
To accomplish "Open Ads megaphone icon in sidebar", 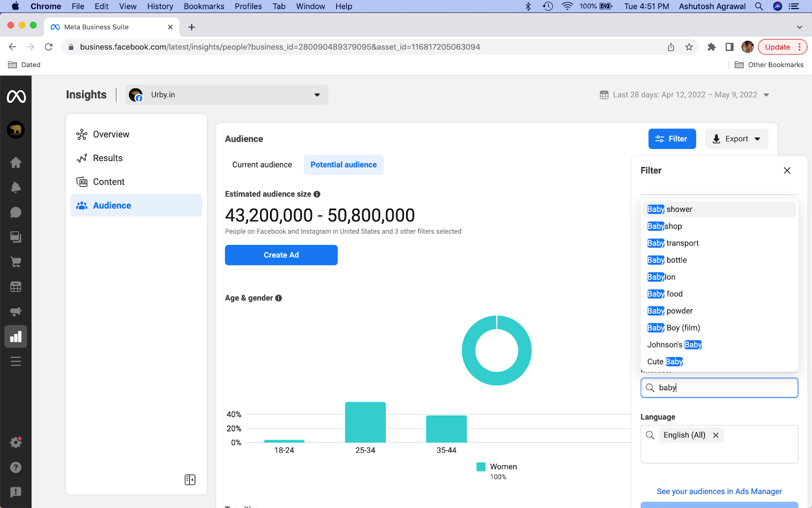I will [16, 312].
